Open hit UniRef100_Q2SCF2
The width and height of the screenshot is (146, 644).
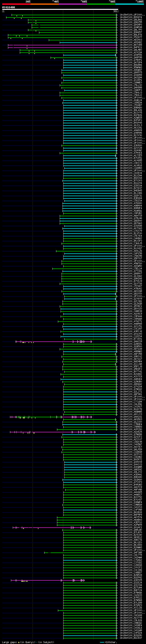pos(131,437)
